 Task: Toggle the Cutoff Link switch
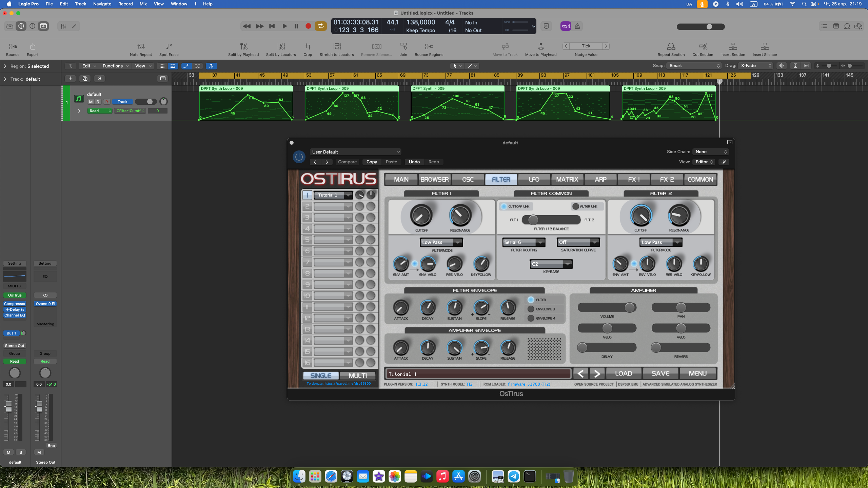tap(504, 206)
